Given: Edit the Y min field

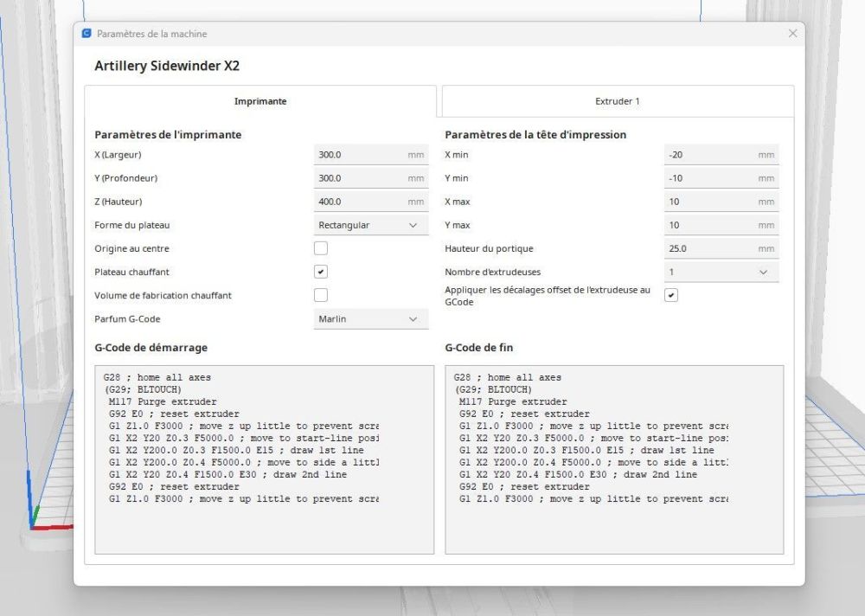Looking at the screenshot, I should point(721,178).
